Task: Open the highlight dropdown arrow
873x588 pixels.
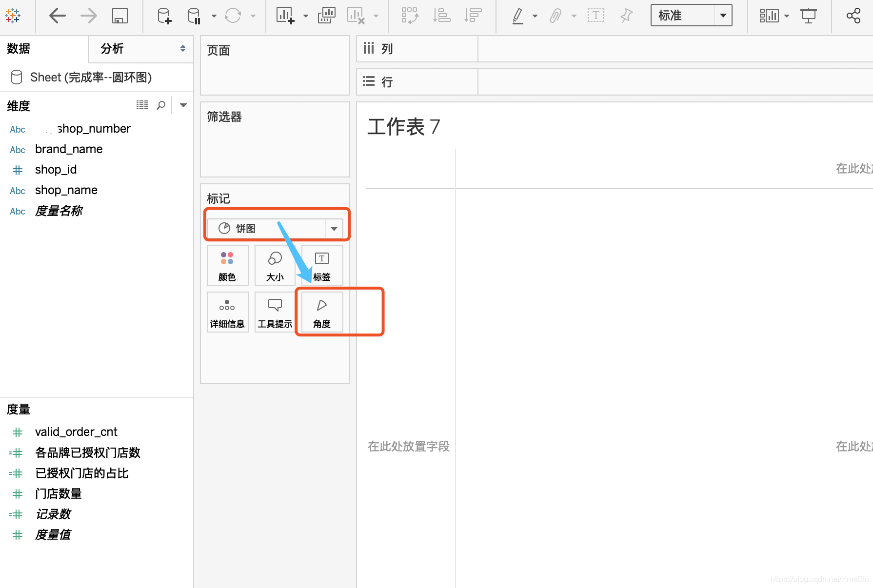Action: (535, 16)
